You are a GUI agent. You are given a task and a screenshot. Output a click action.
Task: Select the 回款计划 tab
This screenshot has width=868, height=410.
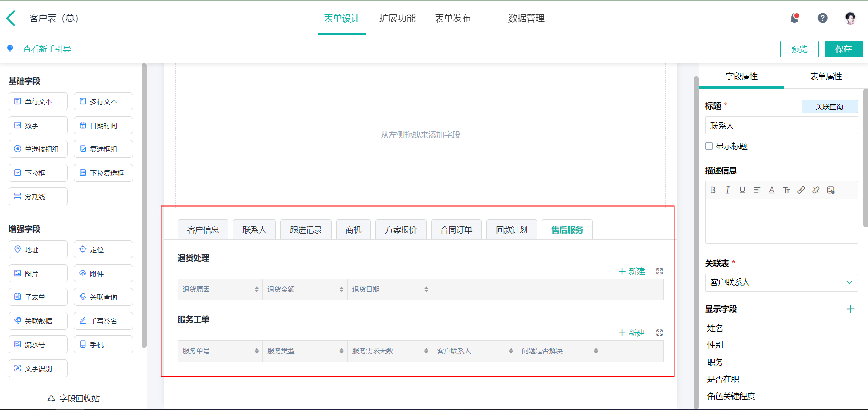coord(512,229)
